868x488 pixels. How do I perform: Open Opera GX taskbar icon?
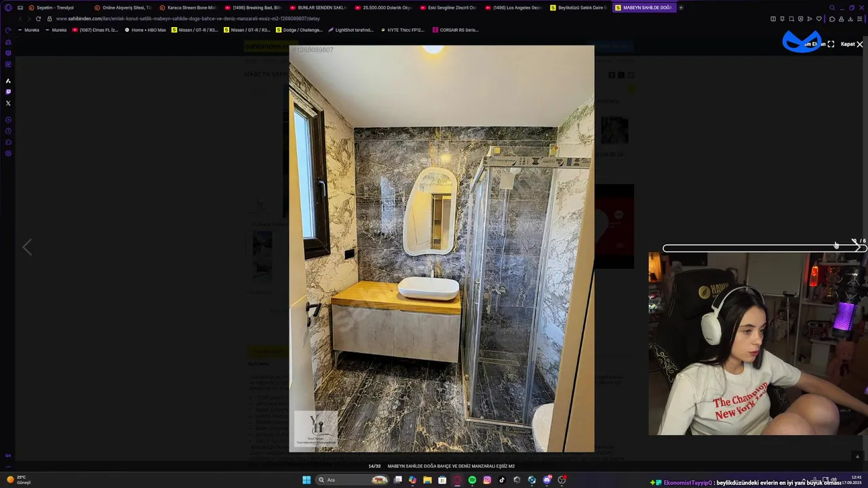[457, 480]
